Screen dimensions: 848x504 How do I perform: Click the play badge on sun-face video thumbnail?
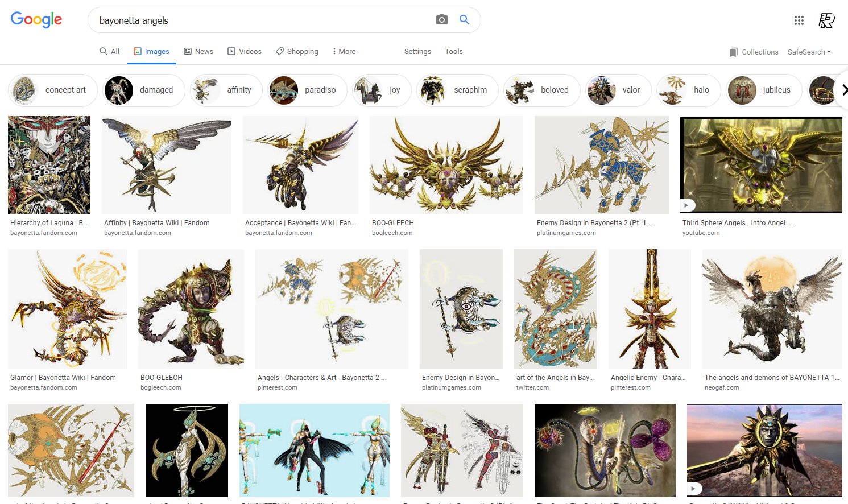click(x=694, y=488)
